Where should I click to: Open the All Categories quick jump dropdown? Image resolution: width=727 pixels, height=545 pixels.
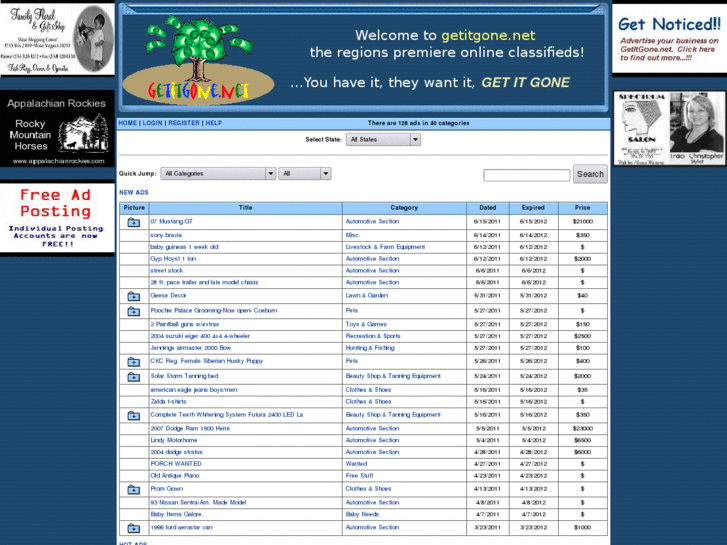pos(218,173)
